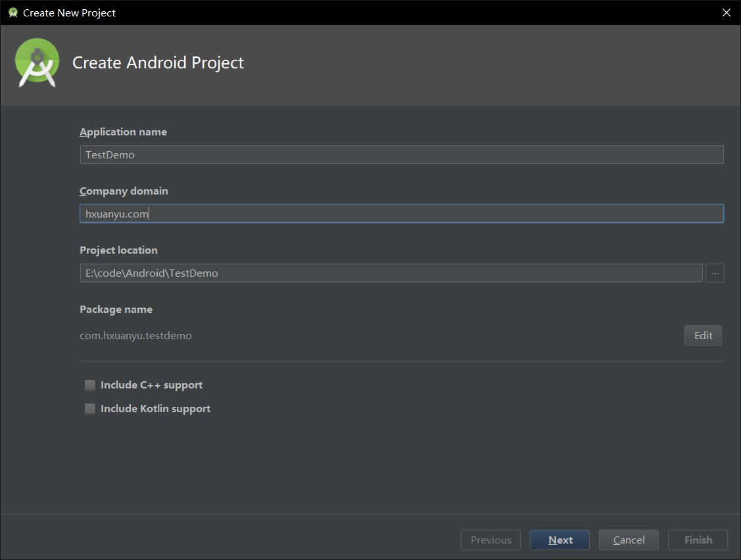Click the Company domain label
Viewport: 741px width, 560px height.
(x=124, y=191)
